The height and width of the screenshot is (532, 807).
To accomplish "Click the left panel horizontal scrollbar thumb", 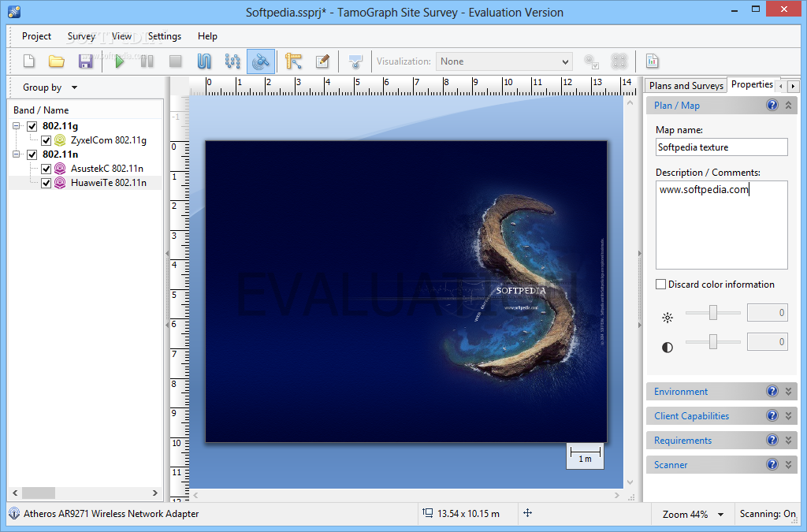I will pyautogui.click(x=39, y=493).
